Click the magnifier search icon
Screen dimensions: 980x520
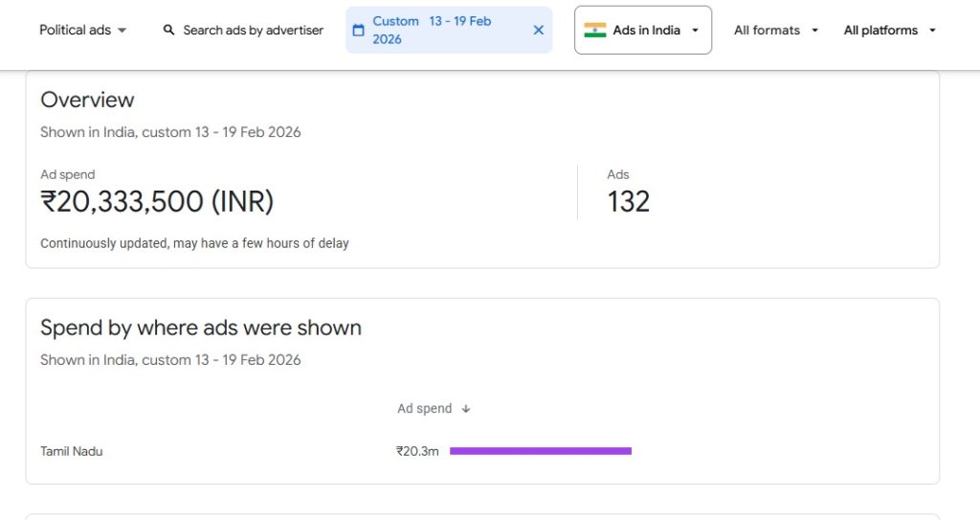click(169, 31)
